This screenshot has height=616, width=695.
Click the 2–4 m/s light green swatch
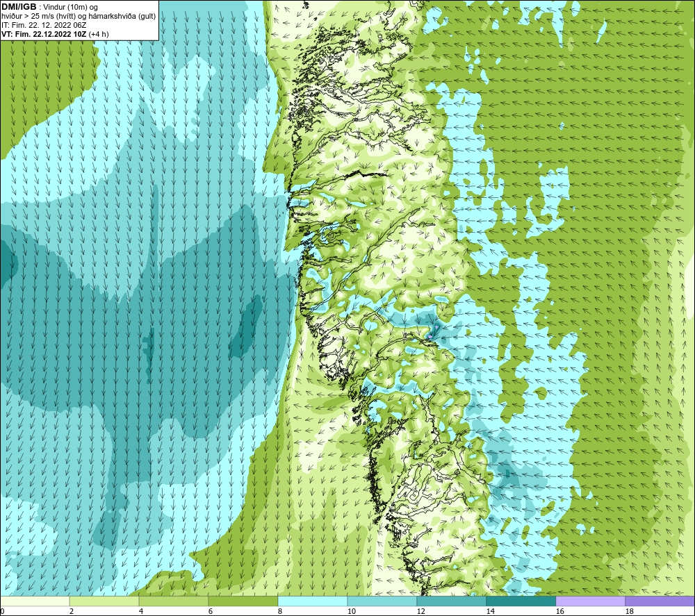(x=104, y=601)
